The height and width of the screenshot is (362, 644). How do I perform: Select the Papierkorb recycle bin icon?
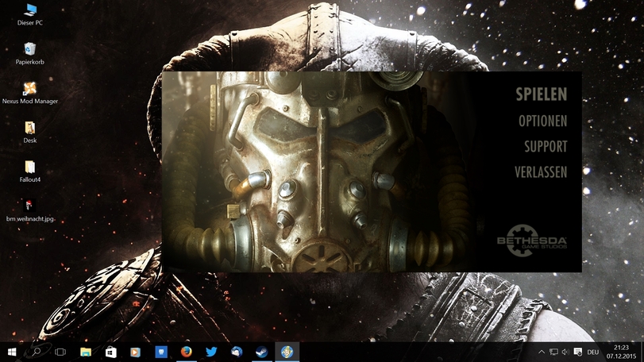coord(29,54)
